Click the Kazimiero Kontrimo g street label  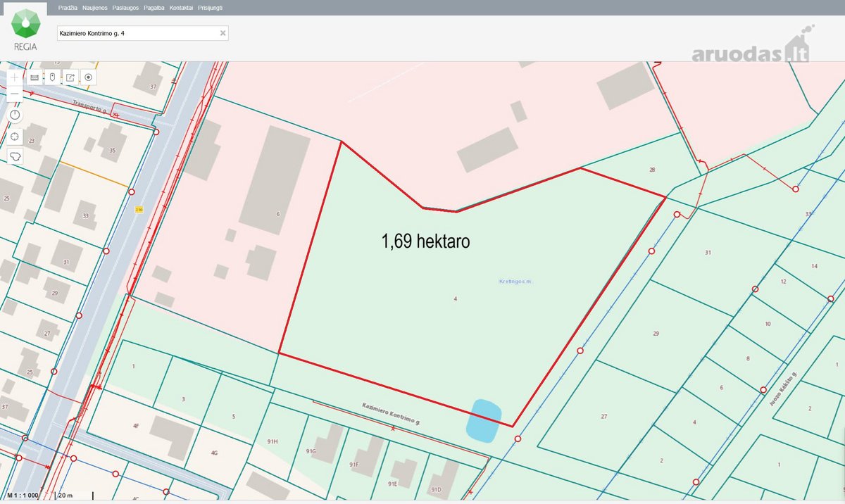pos(391,414)
